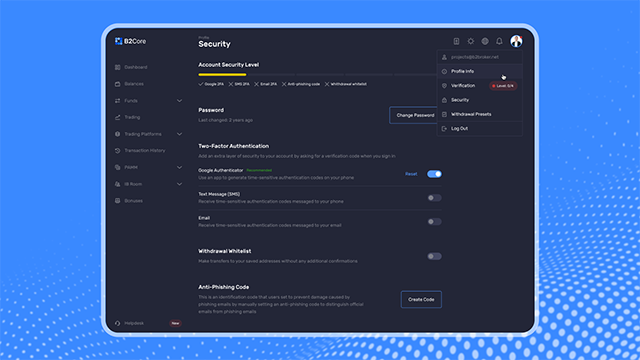Click the Anti-Phishing Code heading
Image resolution: width=640 pixels, height=360 pixels.
click(224, 287)
